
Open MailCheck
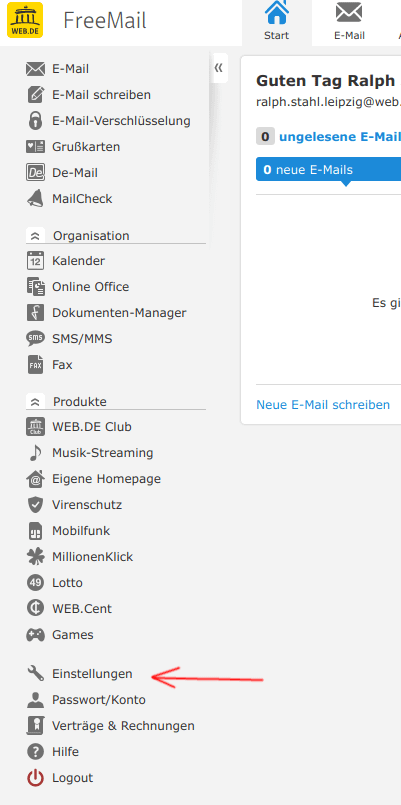point(82,199)
